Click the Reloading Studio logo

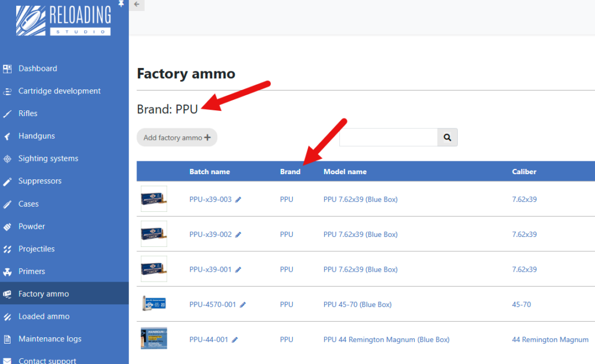[64, 21]
